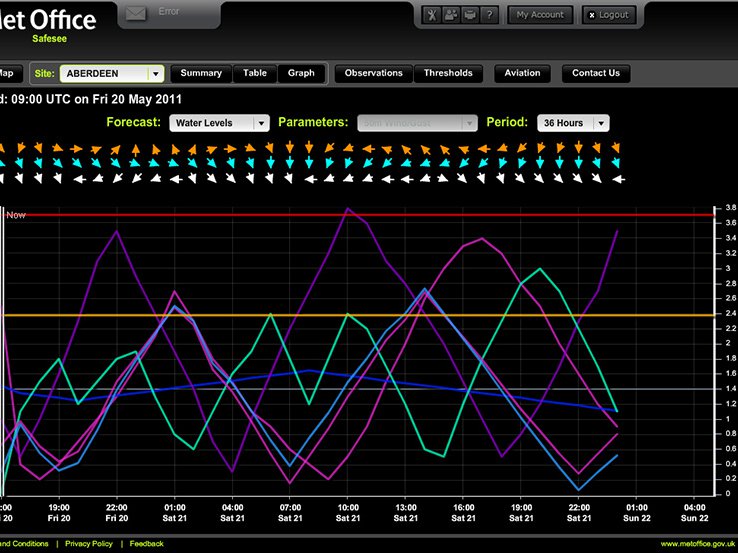The height and width of the screenshot is (553, 738).
Task: Click the '01:00 Sun 22' axis label
Action: coord(637,513)
